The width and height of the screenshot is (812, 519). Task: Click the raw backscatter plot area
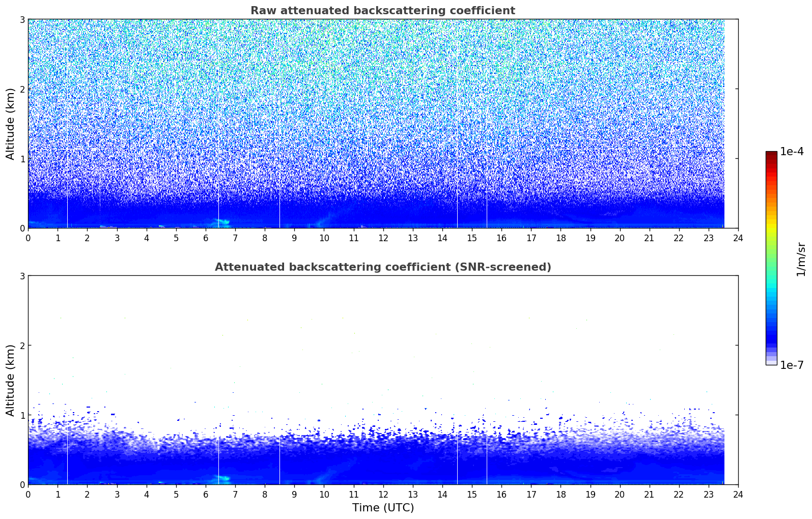pos(383,124)
